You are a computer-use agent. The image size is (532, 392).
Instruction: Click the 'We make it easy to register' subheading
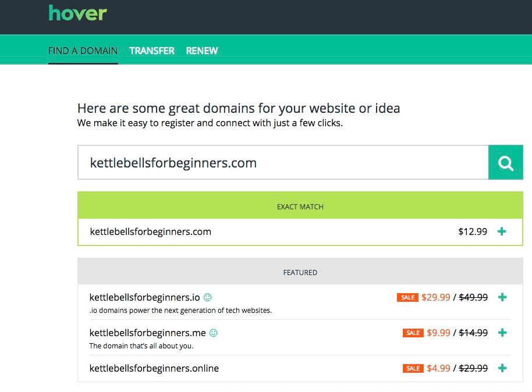[210, 123]
